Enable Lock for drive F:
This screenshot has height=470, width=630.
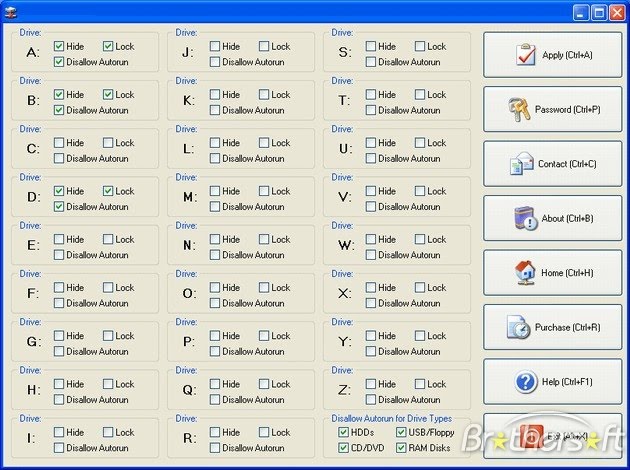(x=108, y=287)
